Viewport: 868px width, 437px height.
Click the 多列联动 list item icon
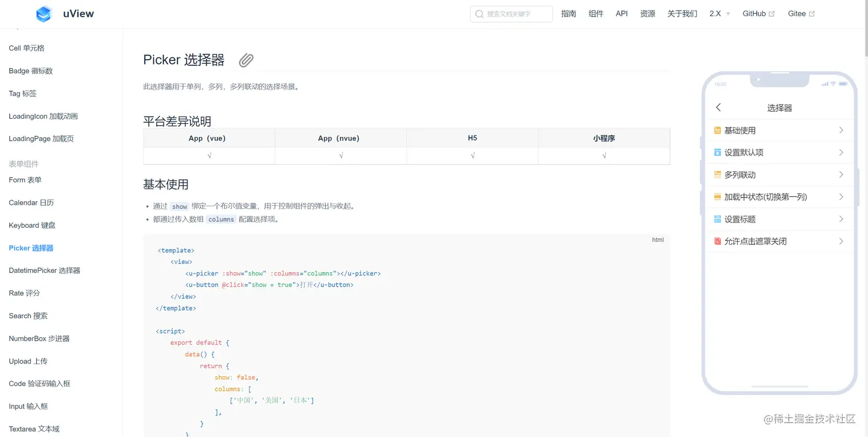tap(717, 174)
